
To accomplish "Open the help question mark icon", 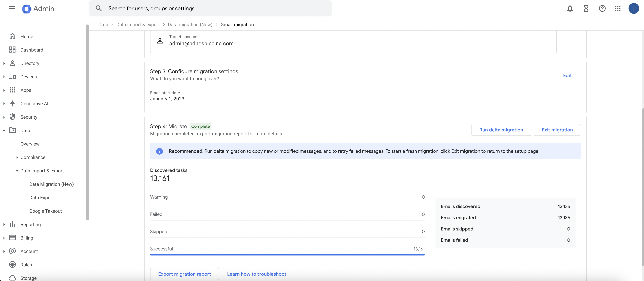I will (602, 9).
